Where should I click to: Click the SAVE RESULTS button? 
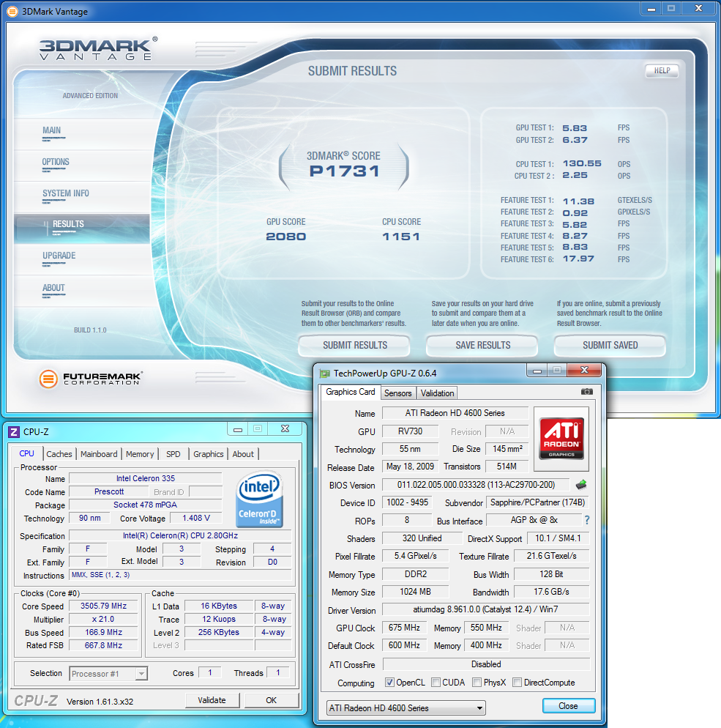(x=482, y=345)
